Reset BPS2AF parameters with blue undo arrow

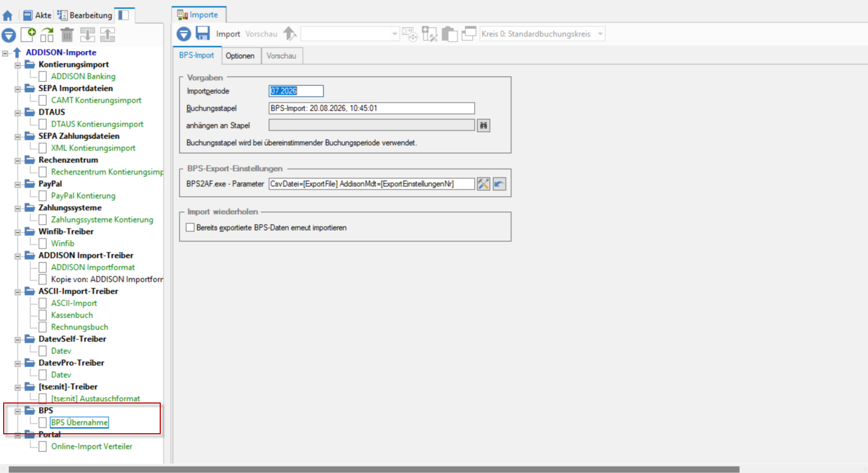(x=499, y=184)
